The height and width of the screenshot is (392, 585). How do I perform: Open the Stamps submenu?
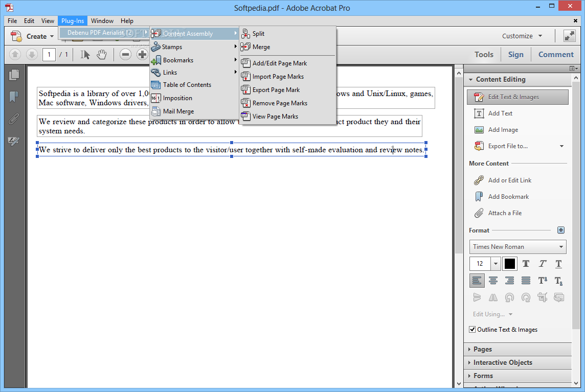(194, 47)
